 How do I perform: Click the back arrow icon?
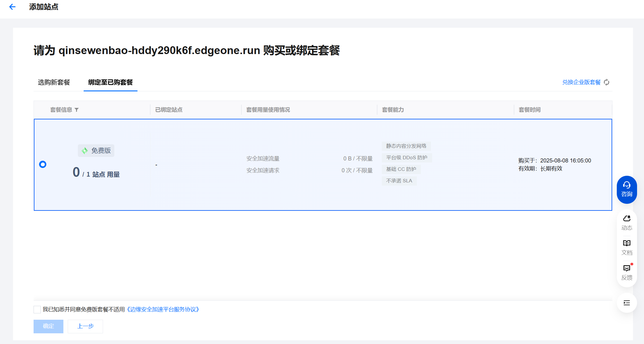point(12,7)
